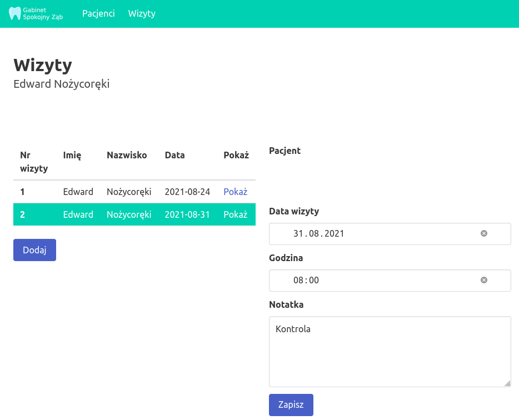Click the Imię column header

(72, 155)
